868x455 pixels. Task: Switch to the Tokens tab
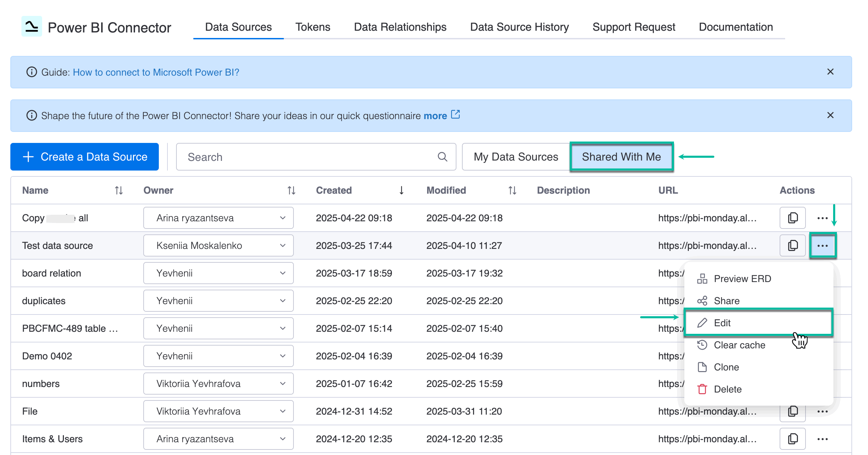tap(312, 27)
